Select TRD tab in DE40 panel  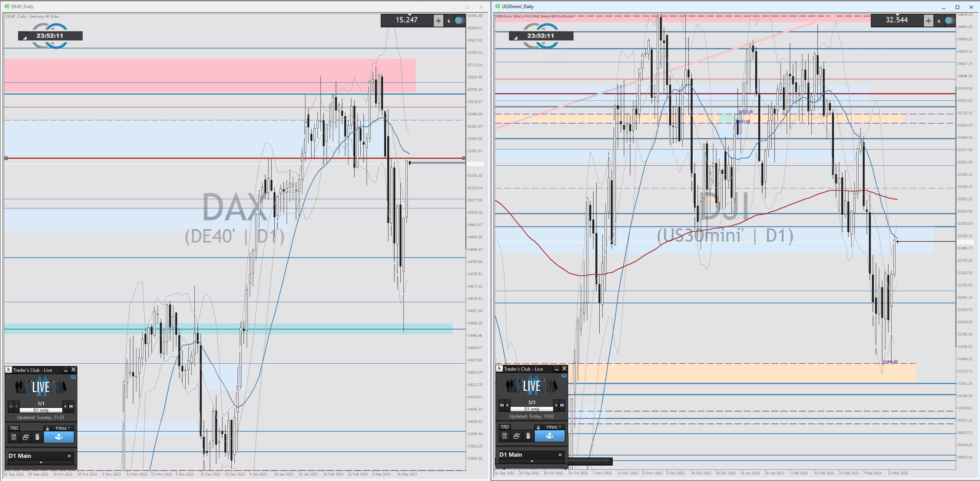point(14,428)
